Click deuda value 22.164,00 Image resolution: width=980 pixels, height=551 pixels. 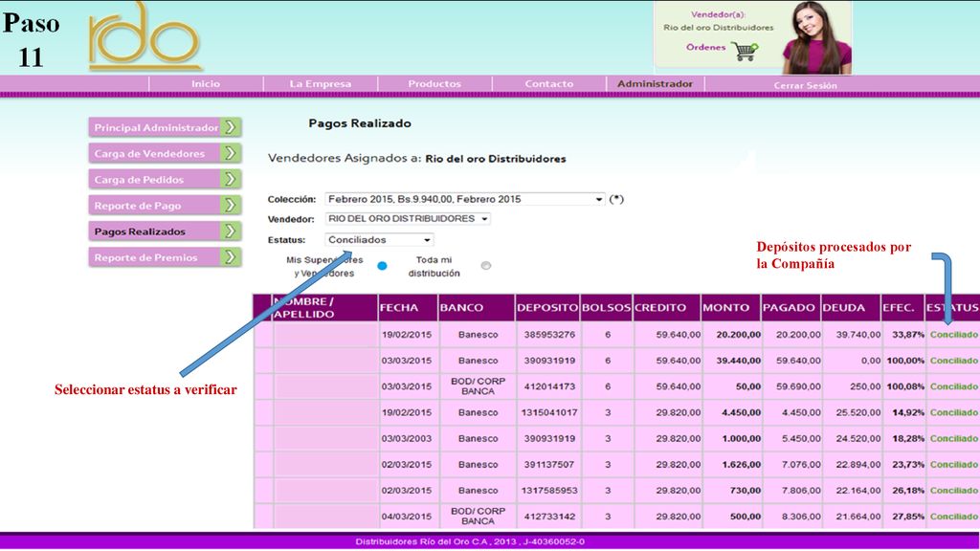pyautogui.click(x=858, y=491)
